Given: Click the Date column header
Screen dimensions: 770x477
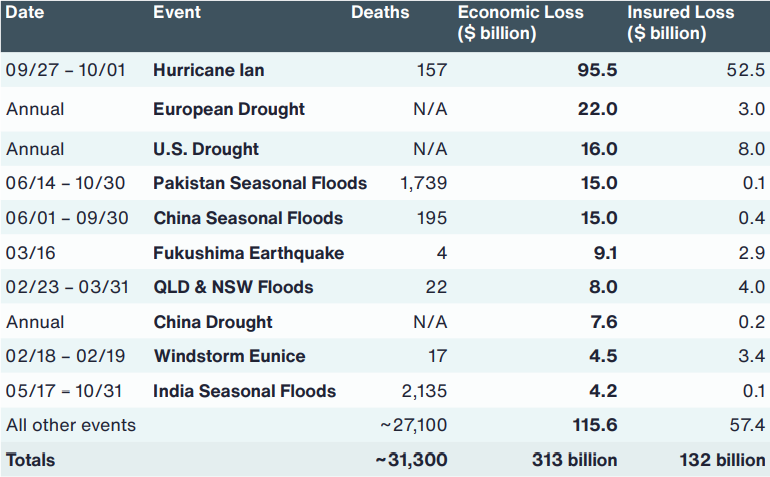Looking at the screenshot, I should tap(25, 12).
